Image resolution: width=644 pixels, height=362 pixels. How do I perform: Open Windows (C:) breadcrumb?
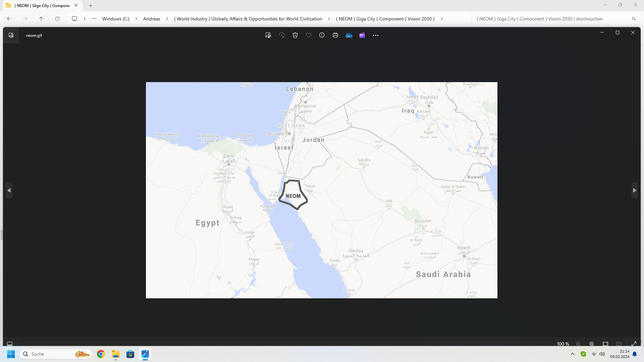coord(116,19)
